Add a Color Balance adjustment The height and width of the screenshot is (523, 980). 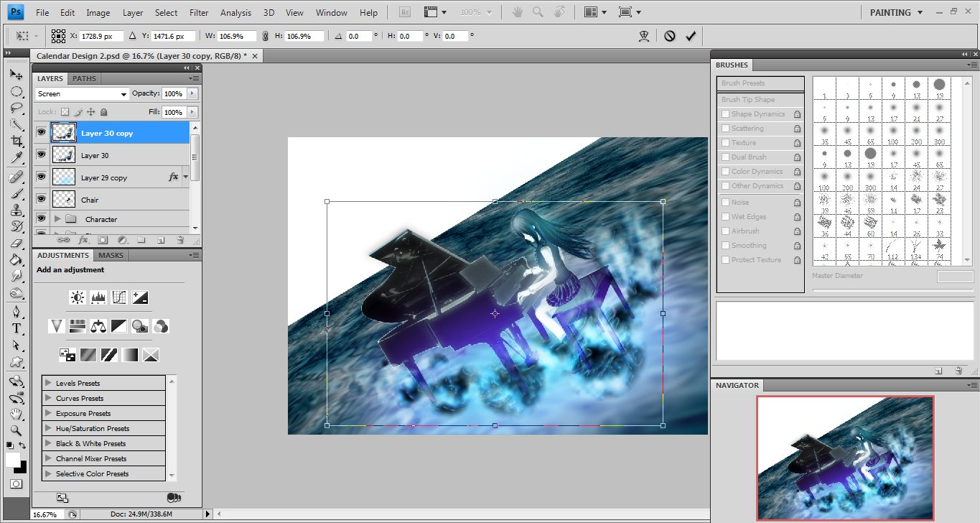click(x=98, y=326)
